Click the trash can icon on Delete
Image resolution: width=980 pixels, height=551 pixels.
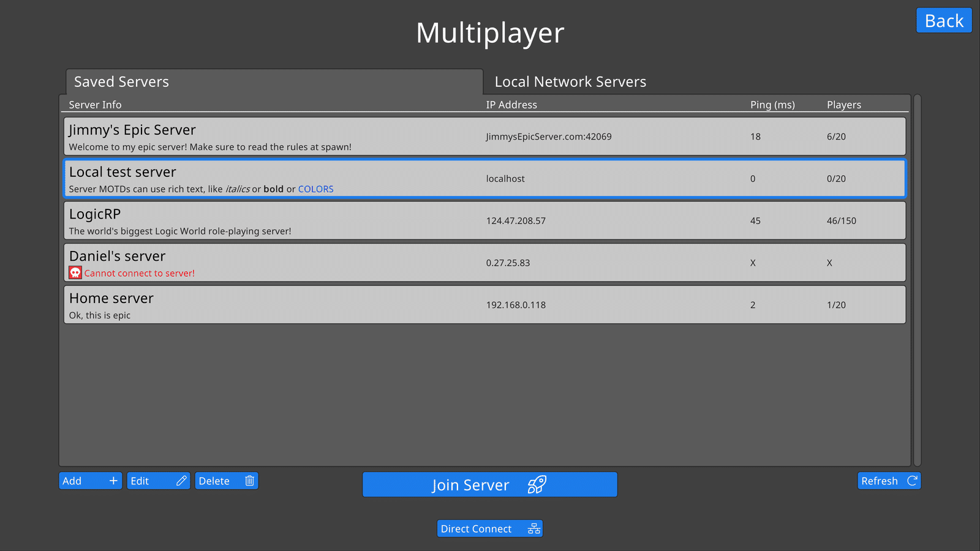pos(250,481)
